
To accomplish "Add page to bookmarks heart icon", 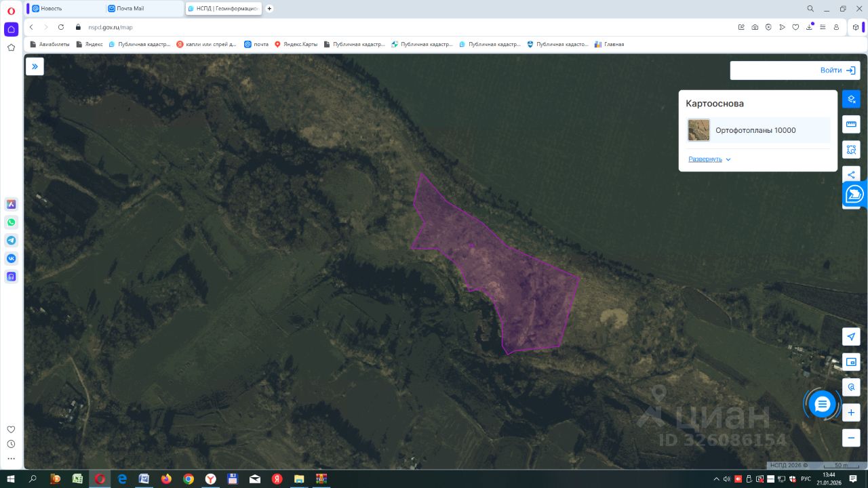I will click(x=795, y=27).
